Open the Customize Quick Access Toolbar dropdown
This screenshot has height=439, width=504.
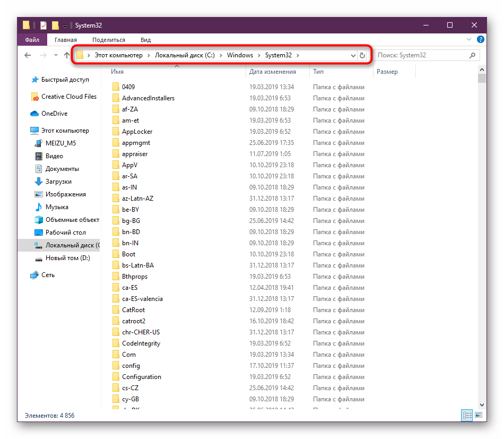coord(65,25)
